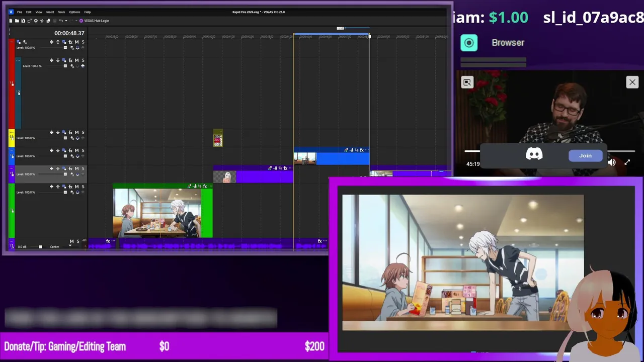Open more menu on yellow track header
The width and height of the screenshot is (644, 362).
(12, 132)
